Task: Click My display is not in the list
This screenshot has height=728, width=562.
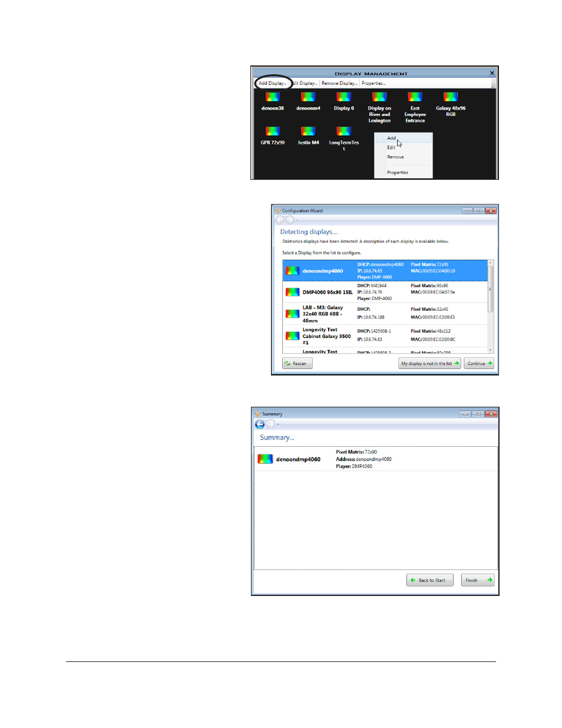Action: click(x=430, y=364)
